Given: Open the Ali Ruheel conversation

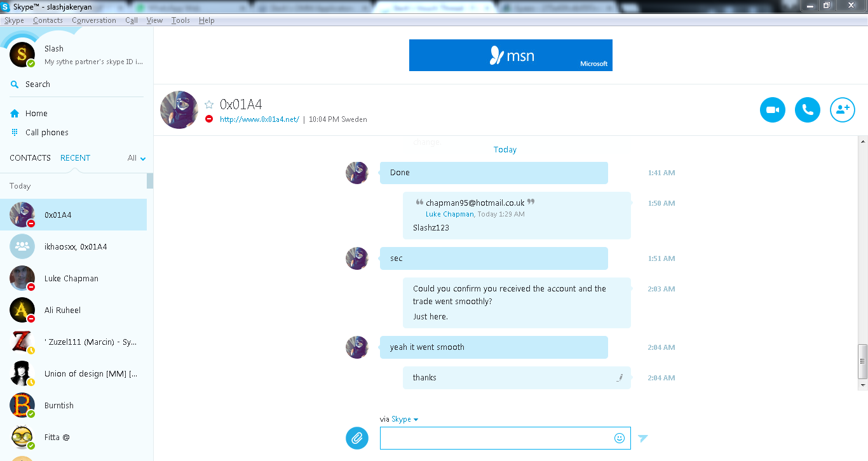Looking at the screenshot, I should 73,310.
